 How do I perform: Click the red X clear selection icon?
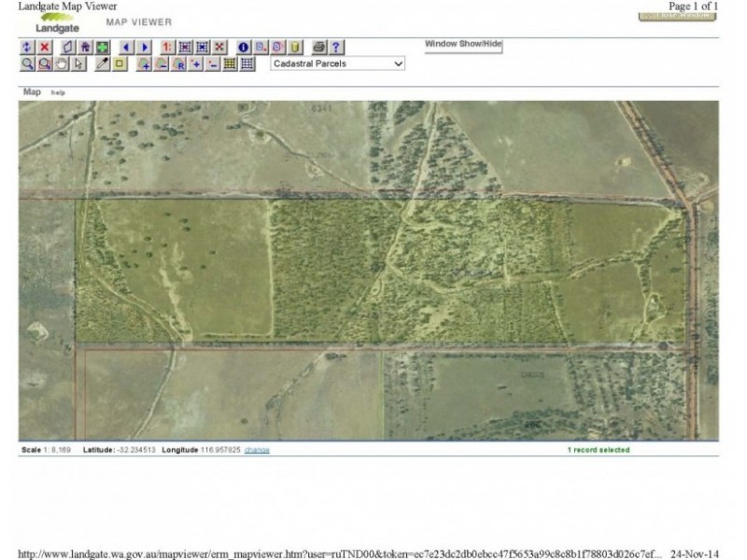point(45,47)
